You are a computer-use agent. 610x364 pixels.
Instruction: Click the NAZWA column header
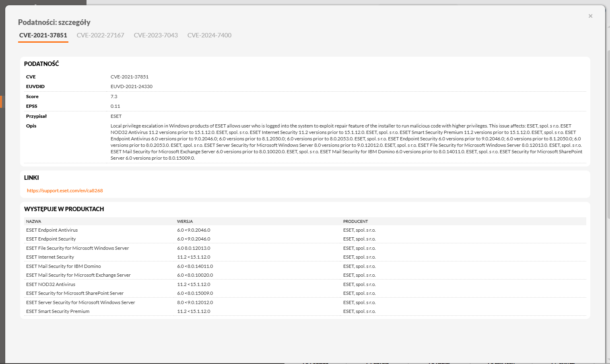point(33,221)
